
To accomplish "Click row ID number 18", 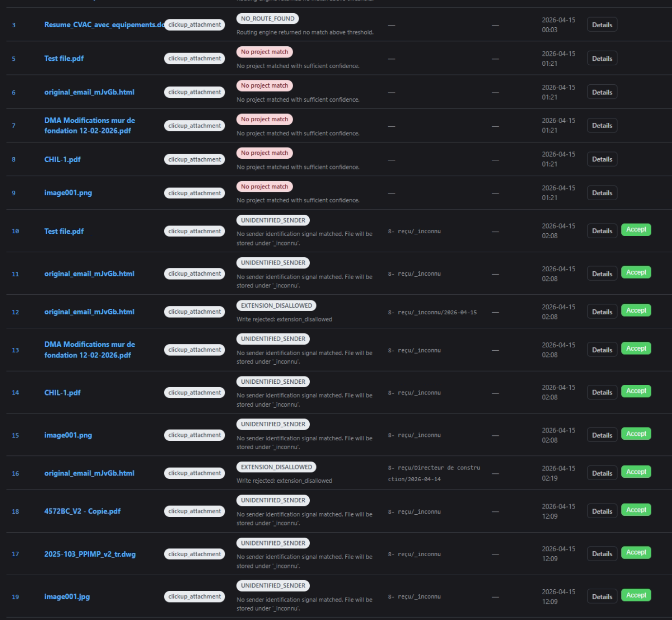I will (x=16, y=511).
